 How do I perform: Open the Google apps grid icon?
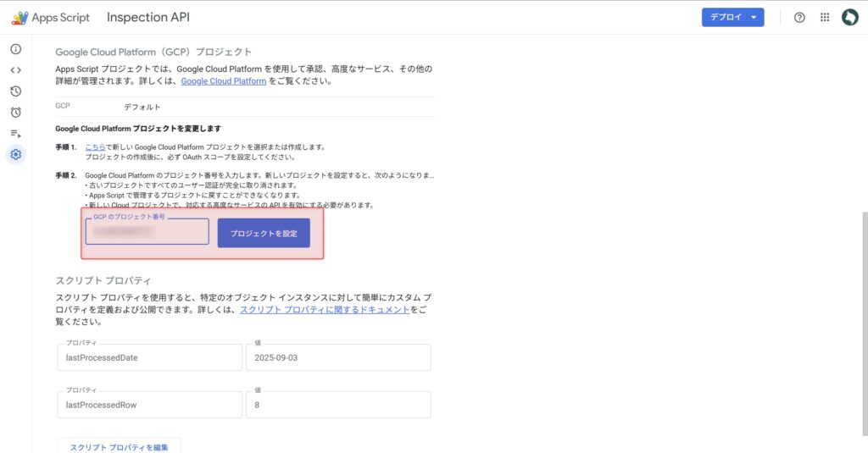coord(825,17)
